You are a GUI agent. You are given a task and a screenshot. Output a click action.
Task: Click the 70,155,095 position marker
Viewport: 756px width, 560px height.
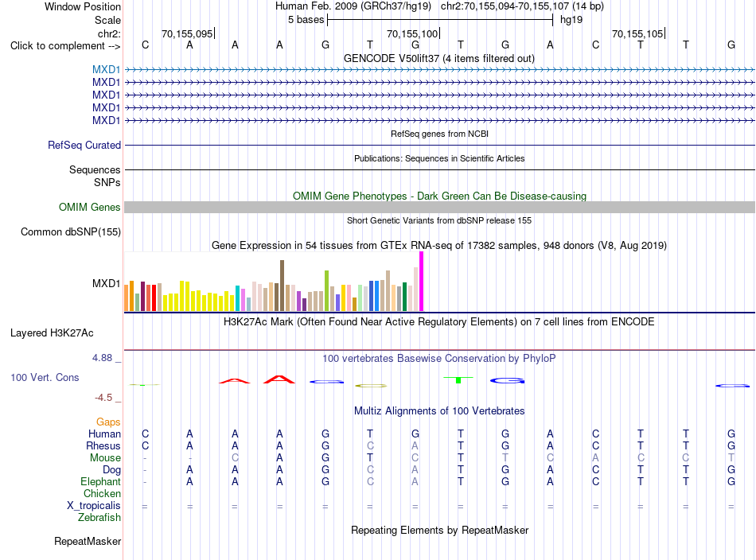[x=188, y=33]
